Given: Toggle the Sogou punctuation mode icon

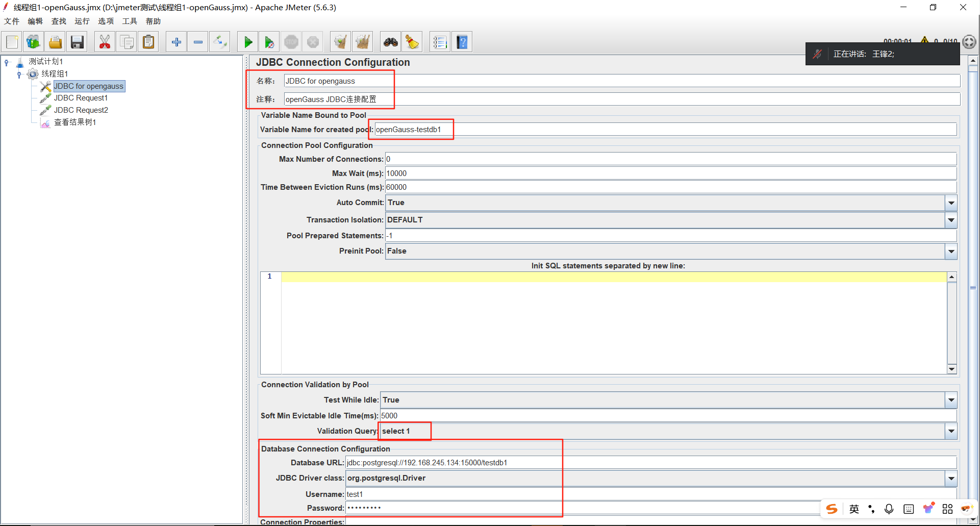Looking at the screenshot, I should tap(871, 509).
